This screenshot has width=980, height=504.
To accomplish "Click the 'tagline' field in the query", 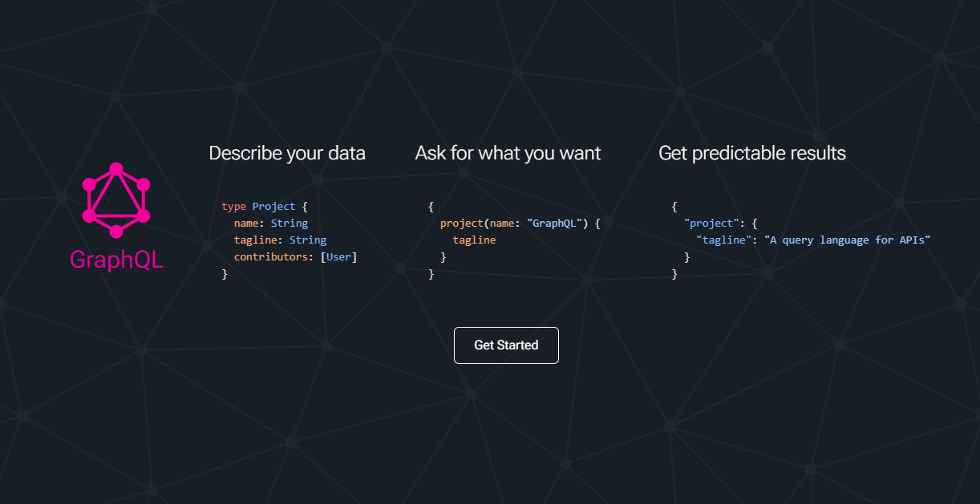I will 474,240.
